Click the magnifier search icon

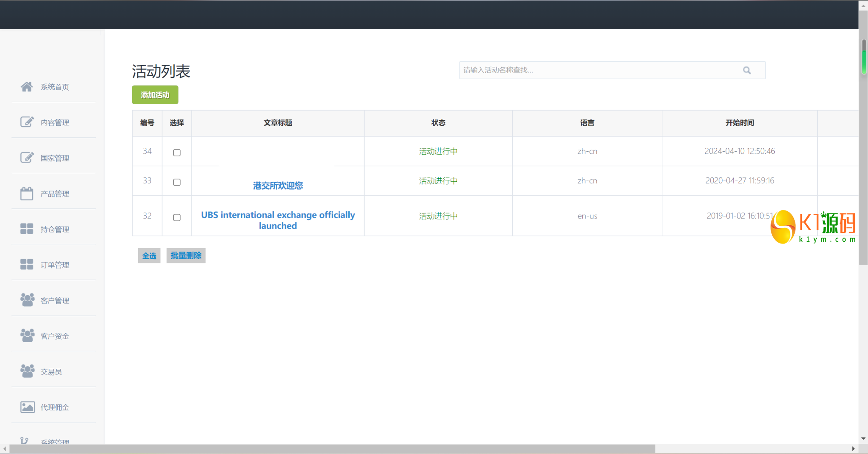(747, 70)
